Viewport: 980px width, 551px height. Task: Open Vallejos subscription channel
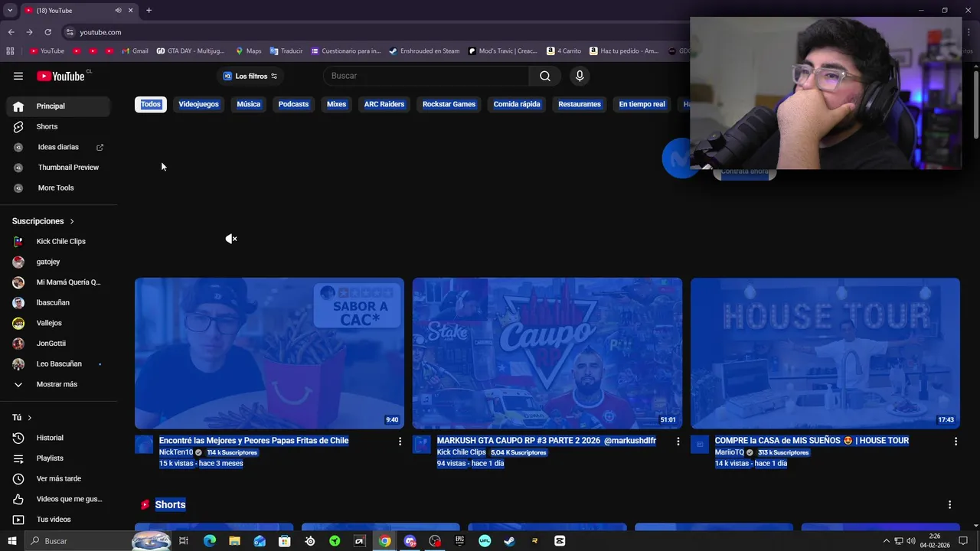58,323
